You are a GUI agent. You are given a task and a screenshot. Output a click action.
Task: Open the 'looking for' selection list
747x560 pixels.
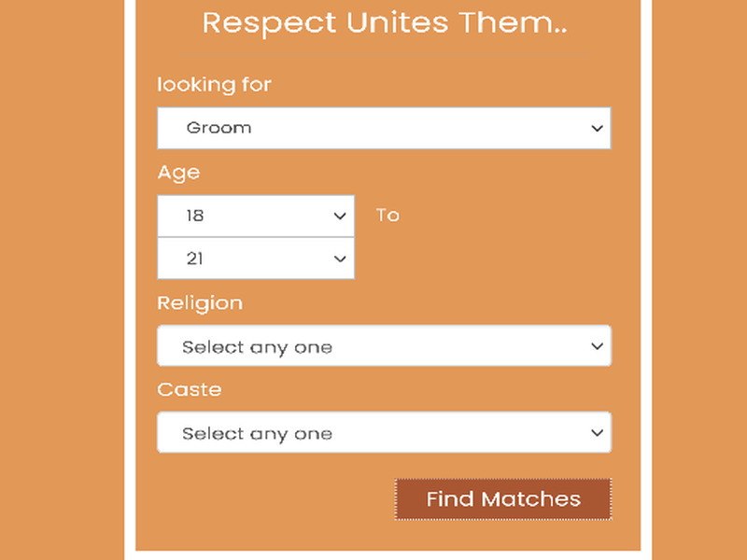tap(383, 128)
